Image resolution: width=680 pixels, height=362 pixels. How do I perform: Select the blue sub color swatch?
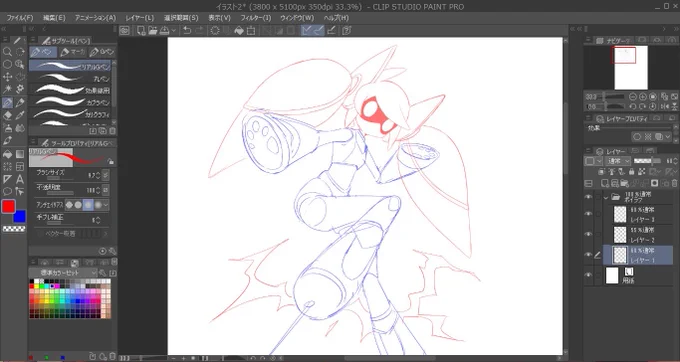tap(20, 216)
